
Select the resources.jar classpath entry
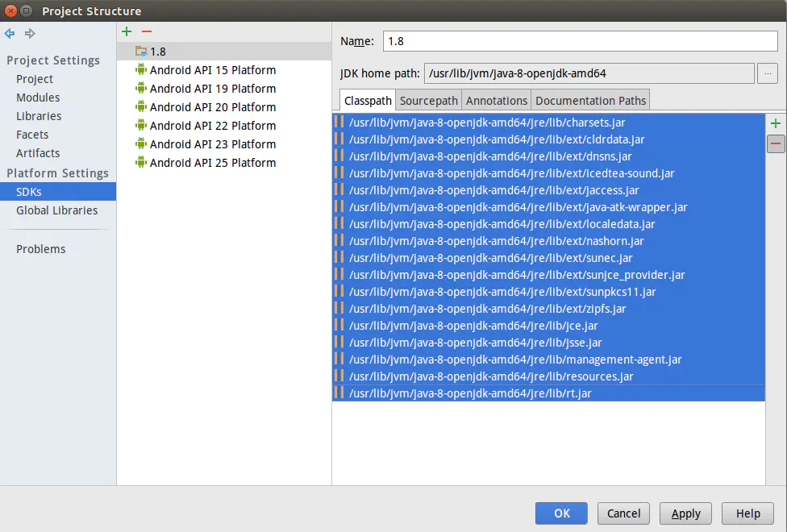[x=548, y=376]
